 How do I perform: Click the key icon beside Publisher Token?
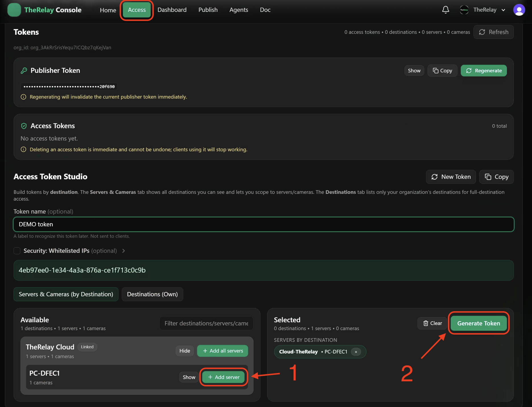(x=24, y=71)
